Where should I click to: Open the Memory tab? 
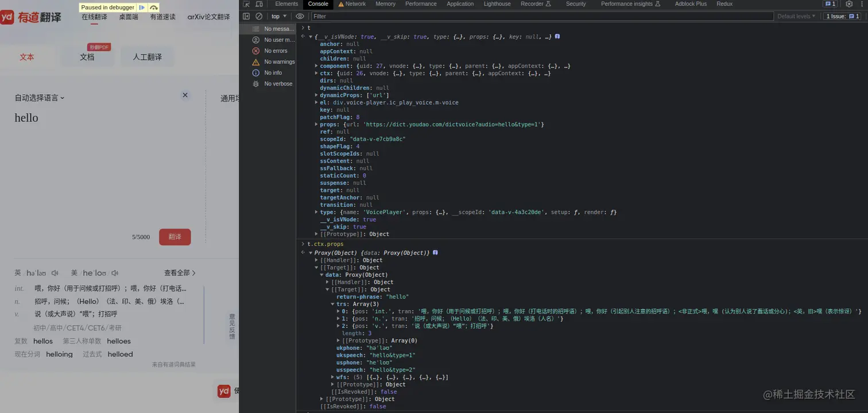[x=385, y=4]
